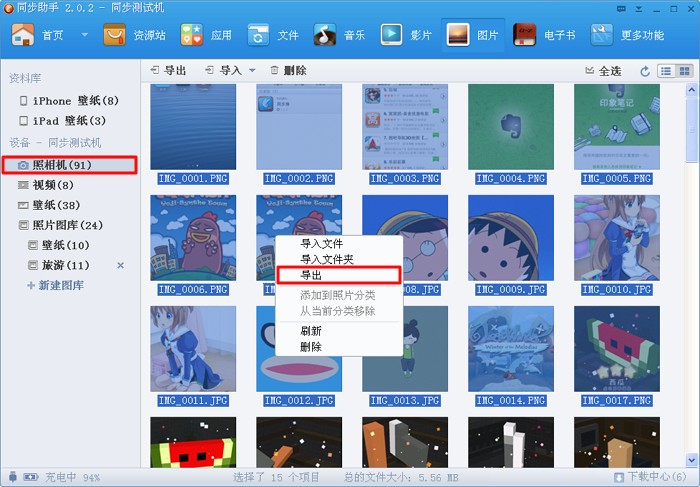Click the 删除 delete toolbar button
This screenshot has width=700, height=487.
(288, 71)
